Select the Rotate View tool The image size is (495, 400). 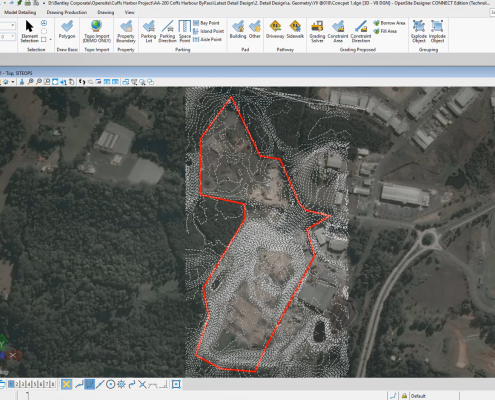(63, 82)
